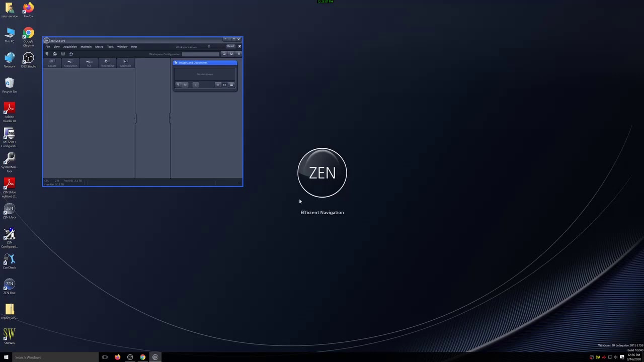Click the New document icon in ZEN toolbar

pos(47,54)
